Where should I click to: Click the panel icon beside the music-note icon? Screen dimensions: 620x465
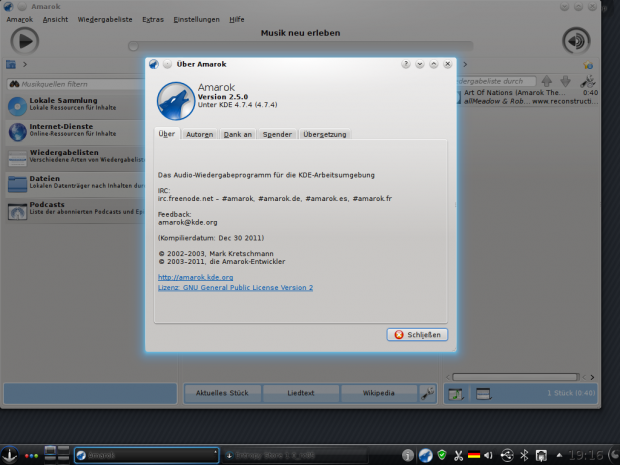tap(483, 394)
